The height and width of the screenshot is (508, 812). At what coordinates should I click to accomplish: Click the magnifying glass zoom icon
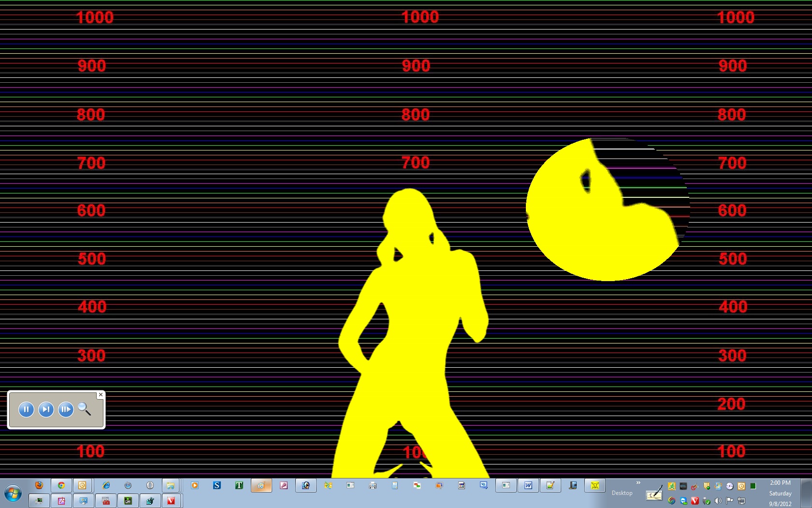(x=85, y=409)
